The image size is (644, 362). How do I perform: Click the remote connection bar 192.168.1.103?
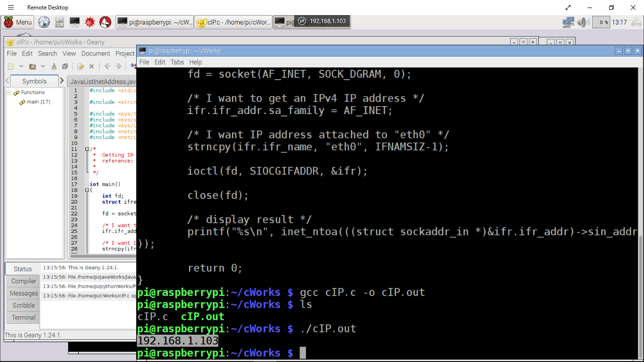pyautogui.click(x=322, y=21)
